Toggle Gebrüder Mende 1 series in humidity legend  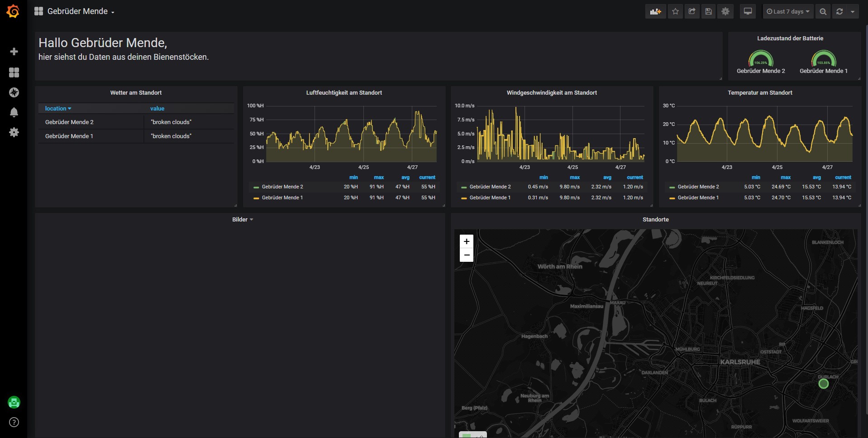pyautogui.click(x=282, y=197)
